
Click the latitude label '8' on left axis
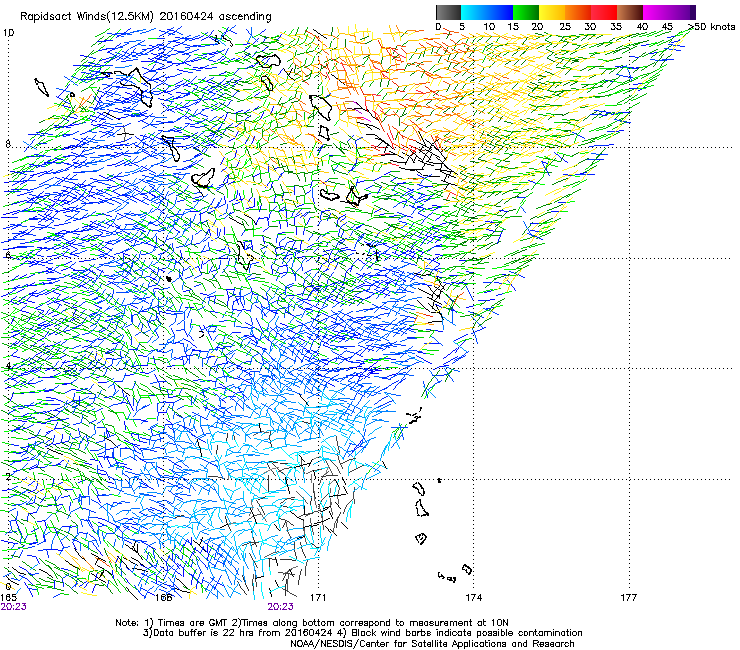click(x=8, y=144)
